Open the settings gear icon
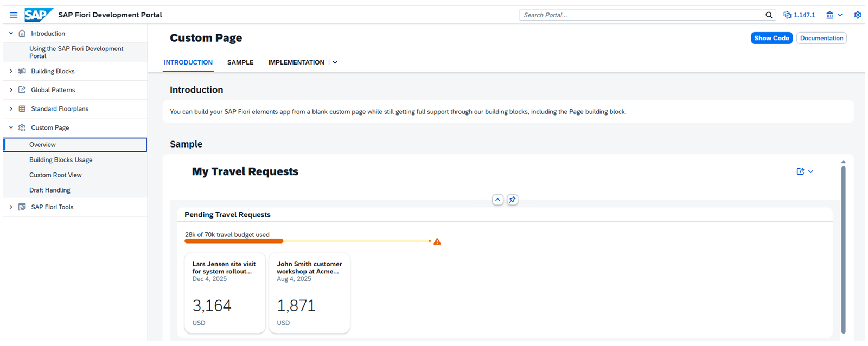The width and height of the screenshot is (868, 346). [x=858, y=15]
